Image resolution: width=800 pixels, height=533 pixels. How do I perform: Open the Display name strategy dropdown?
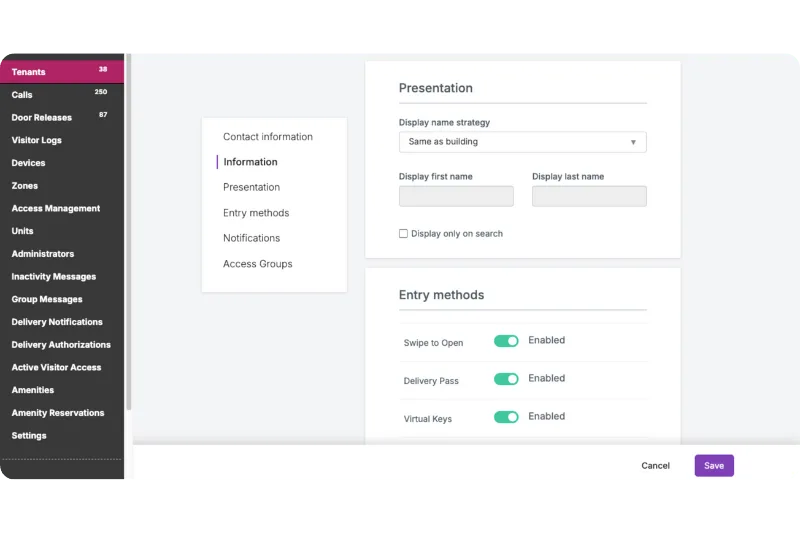click(522, 142)
